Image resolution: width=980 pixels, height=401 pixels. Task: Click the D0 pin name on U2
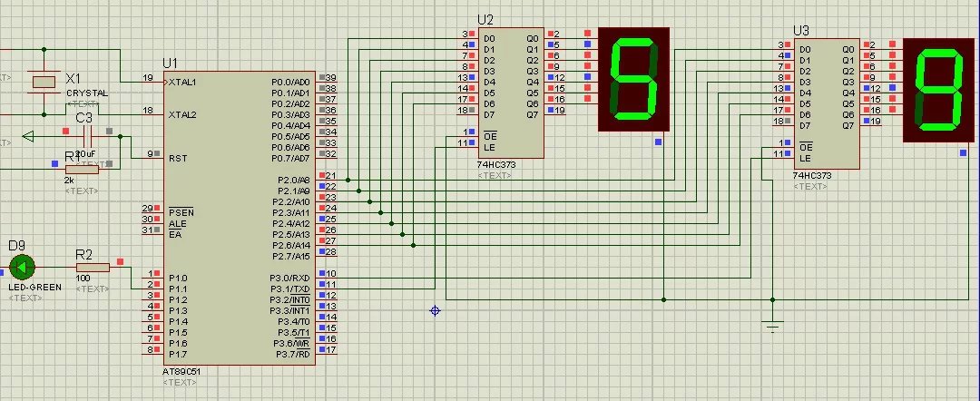click(489, 38)
